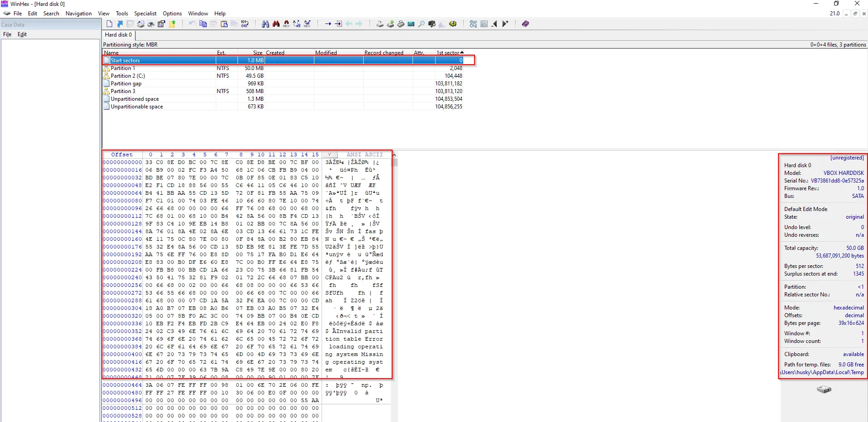This screenshot has width=868, height=422.
Task: Open the Navigation menu
Action: [x=78, y=14]
